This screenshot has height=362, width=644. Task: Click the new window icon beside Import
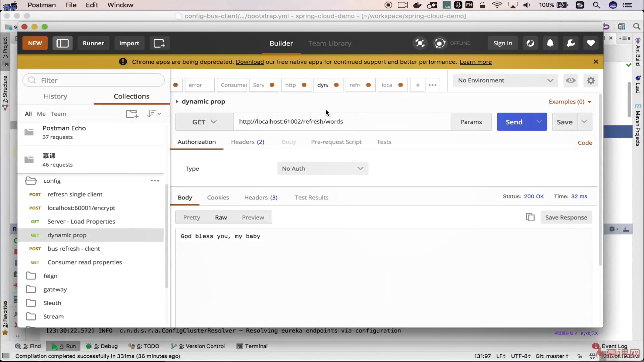coord(159,43)
